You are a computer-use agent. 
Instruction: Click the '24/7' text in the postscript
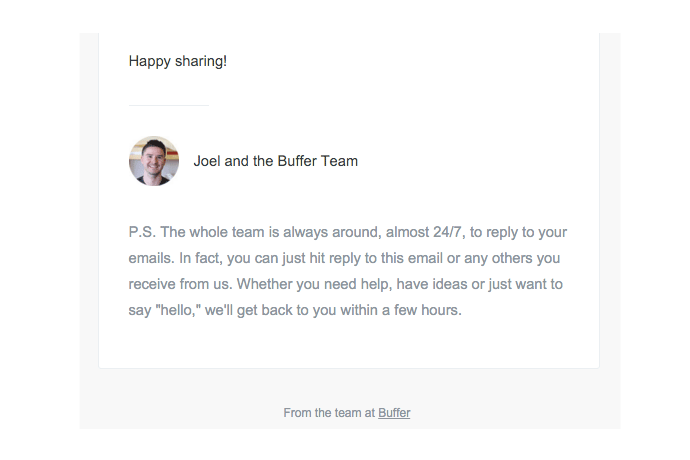449,232
